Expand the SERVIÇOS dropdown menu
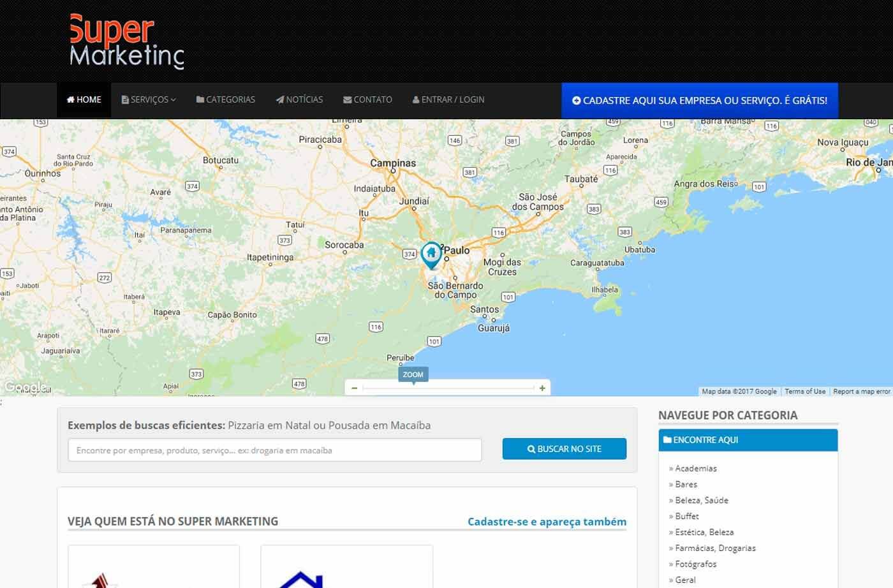Screen dimensions: 893x588 point(149,99)
